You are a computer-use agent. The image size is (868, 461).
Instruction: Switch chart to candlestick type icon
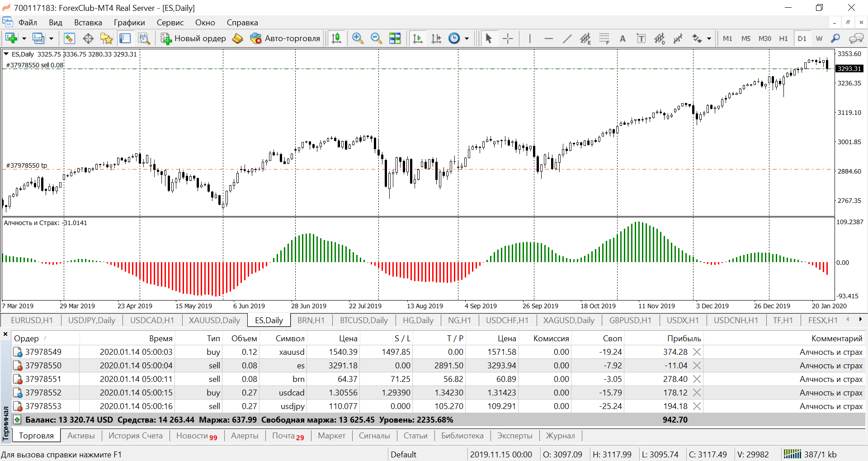click(x=336, y=38)
